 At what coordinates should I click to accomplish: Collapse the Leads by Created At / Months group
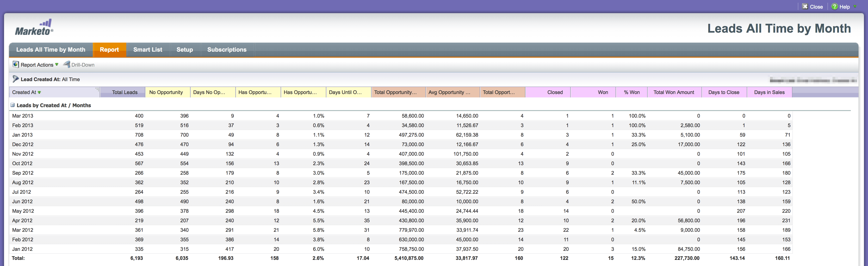[x=12, y=105]
